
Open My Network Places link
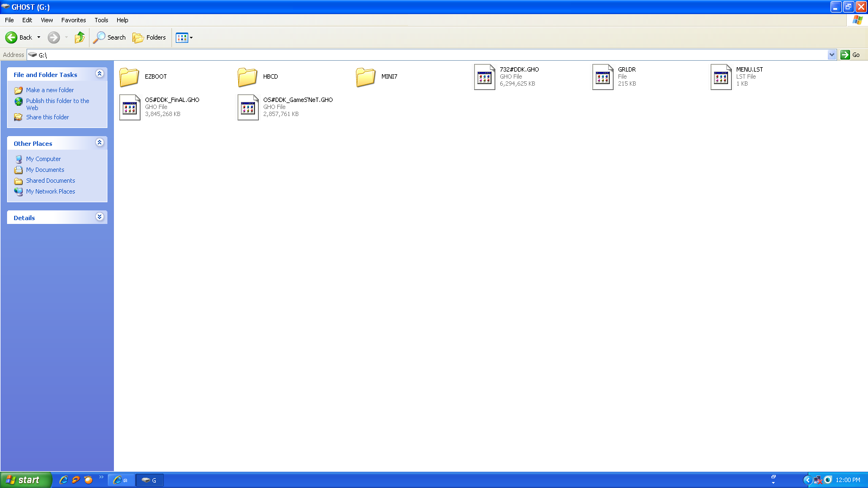(50, 191)
